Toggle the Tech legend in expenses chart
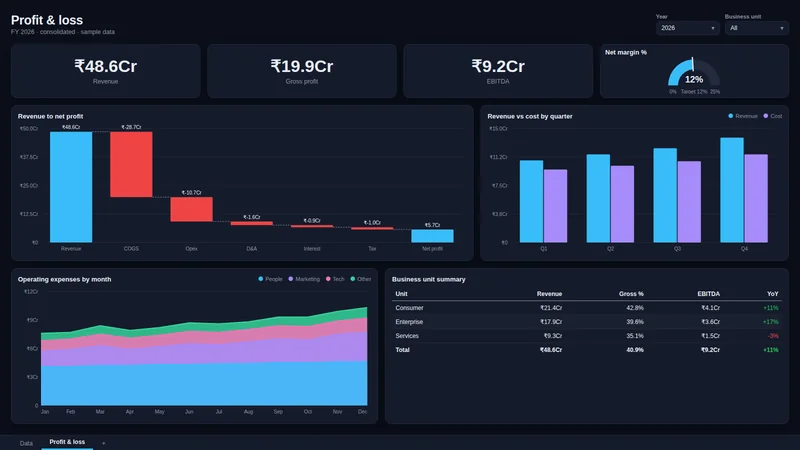This screenshot has width=800, height=450. pos(335,279)
